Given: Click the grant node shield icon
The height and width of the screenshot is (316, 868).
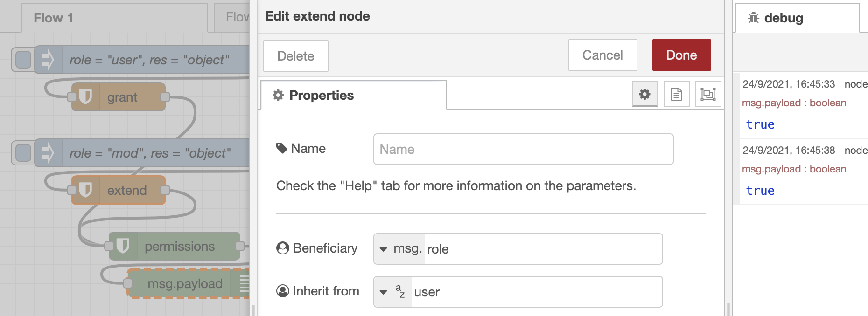Looking at the screenshot, I should click(85, 97).
